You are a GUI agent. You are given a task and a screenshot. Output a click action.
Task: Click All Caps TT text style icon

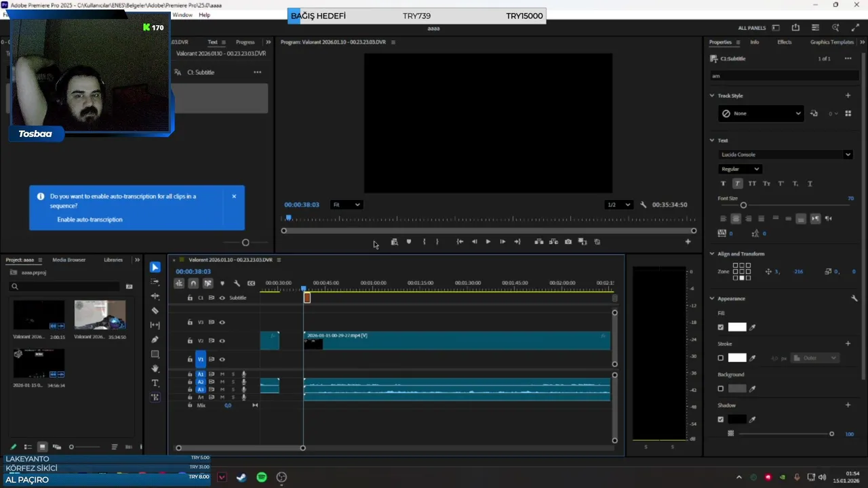(752, 184)
